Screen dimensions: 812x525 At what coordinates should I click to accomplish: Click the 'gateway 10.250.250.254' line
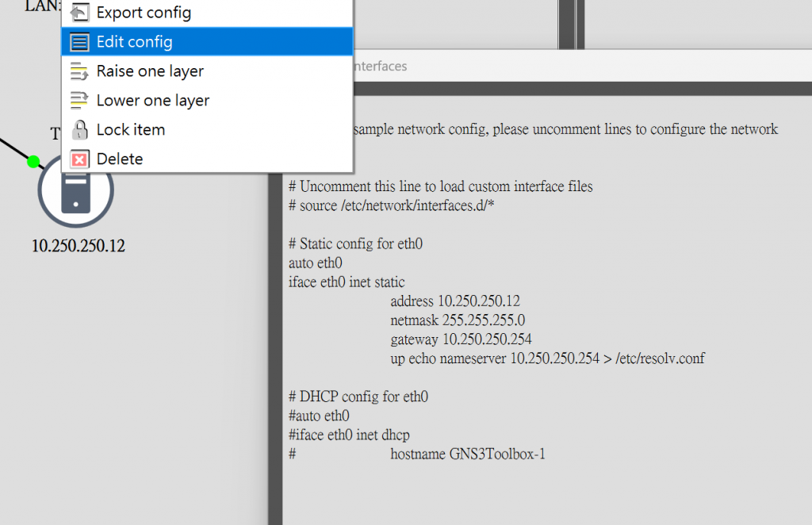pos(461,339)
